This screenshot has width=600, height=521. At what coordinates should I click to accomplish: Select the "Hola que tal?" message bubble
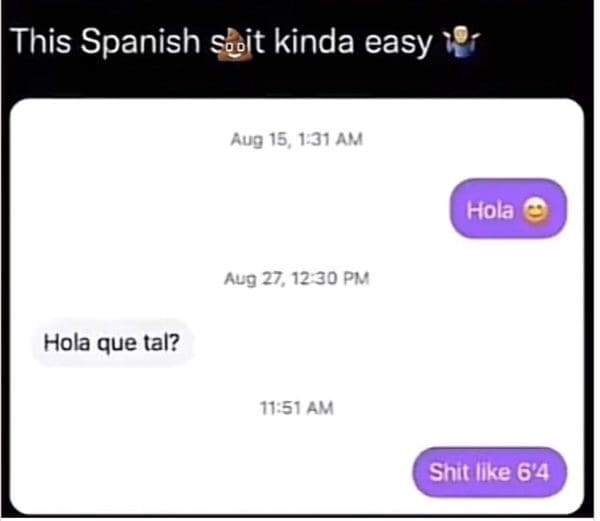[x=112, y=342]
